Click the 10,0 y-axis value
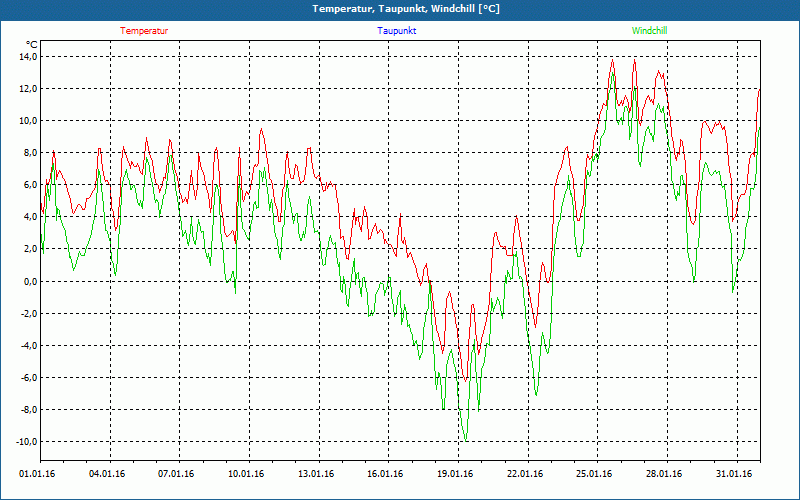This screenshot has width=800, height=500. [28, 121]
